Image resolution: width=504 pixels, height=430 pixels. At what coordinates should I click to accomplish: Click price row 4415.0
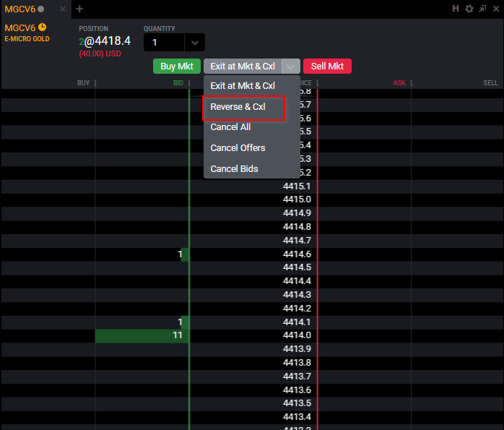point(253,199)
